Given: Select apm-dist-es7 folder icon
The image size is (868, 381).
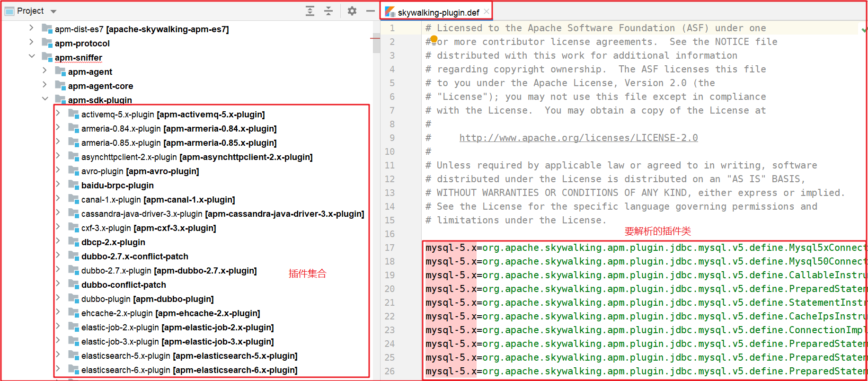Looking at the screenshot, I should pyautogui.click(x=47, y=28).
